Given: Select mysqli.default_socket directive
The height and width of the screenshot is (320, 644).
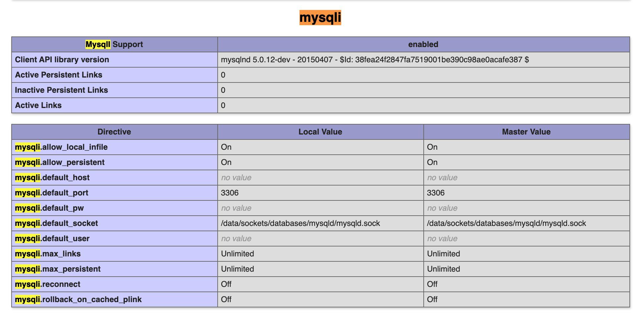Looking at the screenshot, I should (x=56, y=223).
